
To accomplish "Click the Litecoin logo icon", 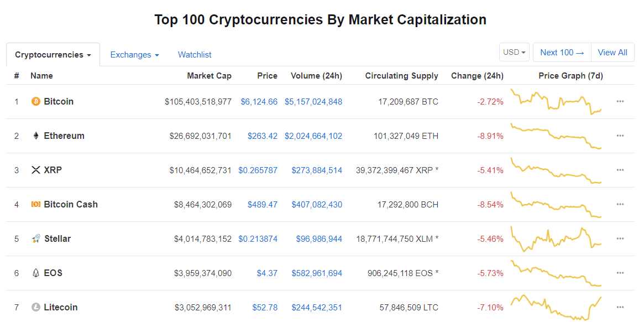I will [36, 308].
